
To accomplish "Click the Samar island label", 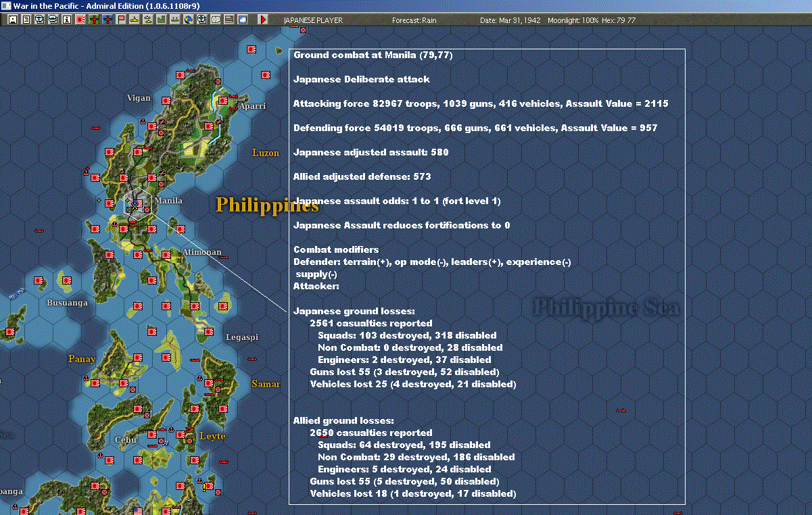I will pyautogui.click(x=266, y=384).
